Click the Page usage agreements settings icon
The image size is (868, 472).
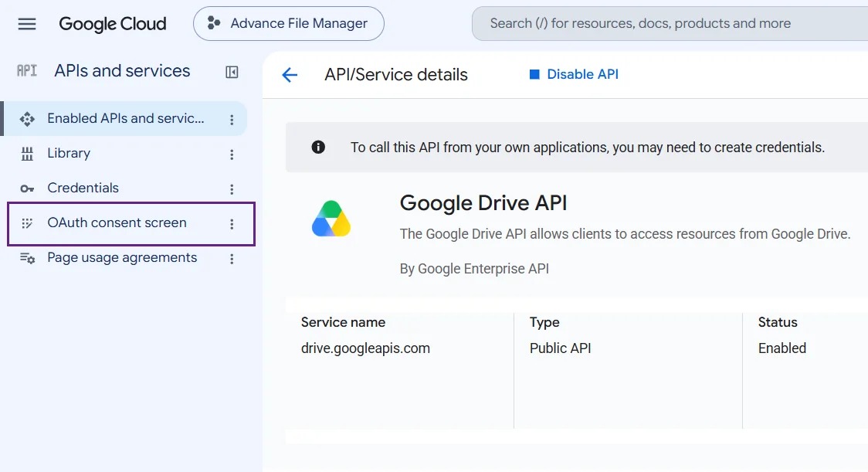click(x=27, y=258)
